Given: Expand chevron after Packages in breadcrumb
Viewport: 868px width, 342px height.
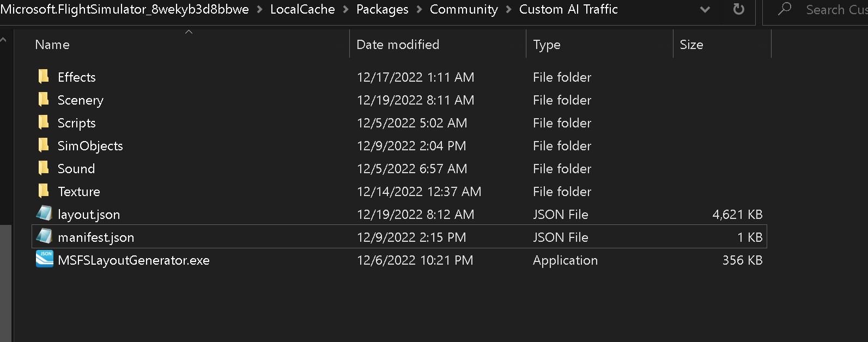Looking at the screenshot, I should click(x=419, y=10).
